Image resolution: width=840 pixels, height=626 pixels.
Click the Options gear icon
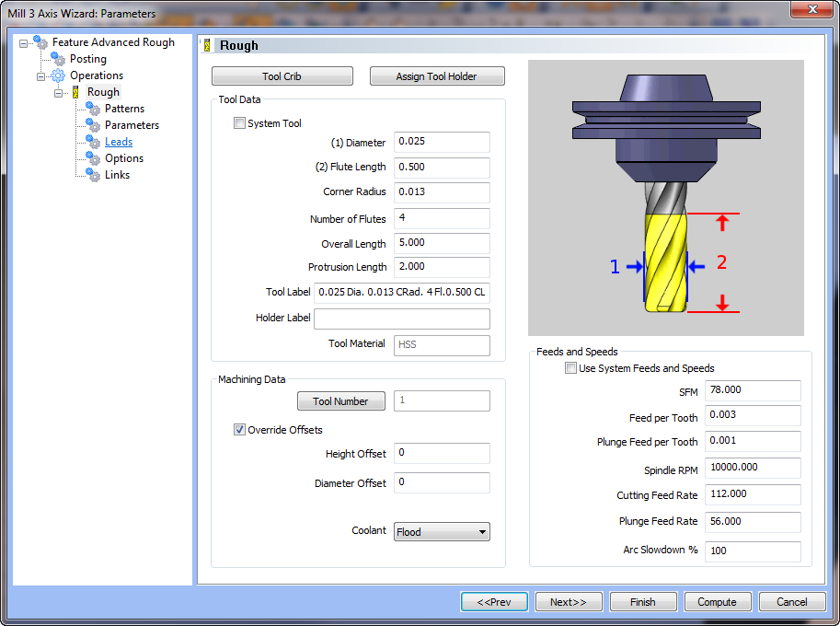point(92,157)
